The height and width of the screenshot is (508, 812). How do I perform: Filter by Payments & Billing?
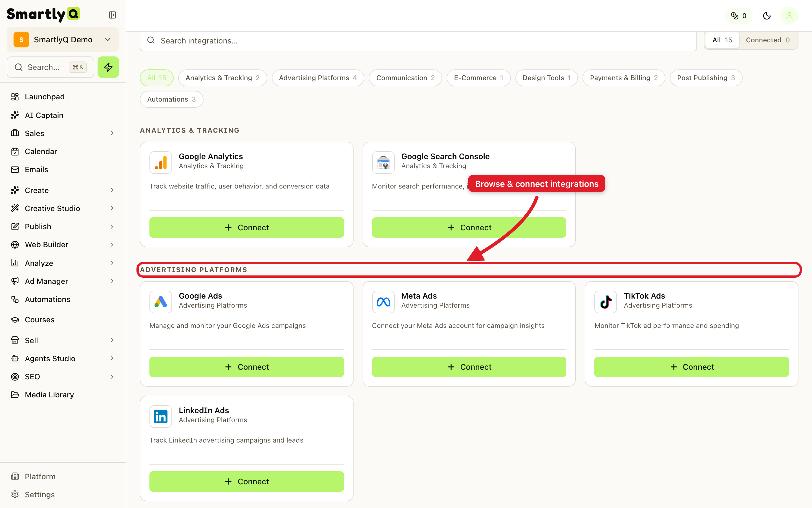point(624,78)
